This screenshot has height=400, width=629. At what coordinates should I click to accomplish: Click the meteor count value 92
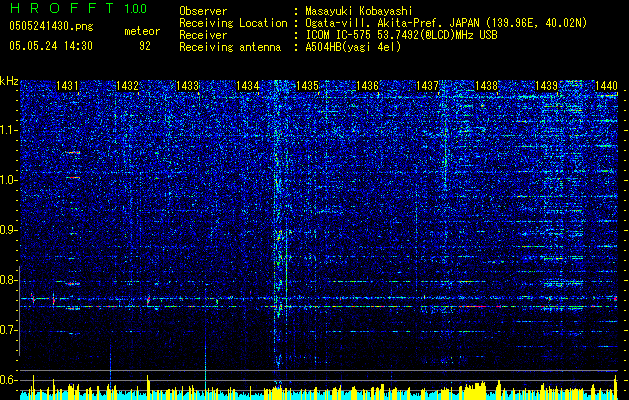click(x=145, y=46)
